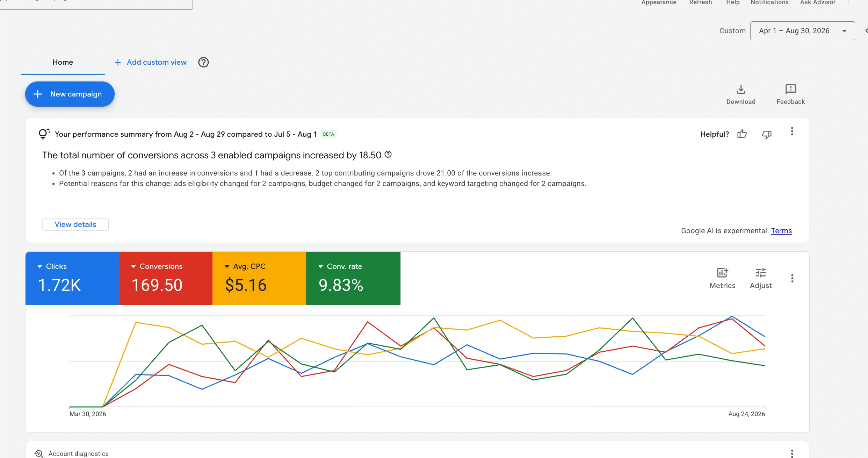This screenshot has height=458, width=868.
Task: Click the info icon after 18.50
Action: 388,154
